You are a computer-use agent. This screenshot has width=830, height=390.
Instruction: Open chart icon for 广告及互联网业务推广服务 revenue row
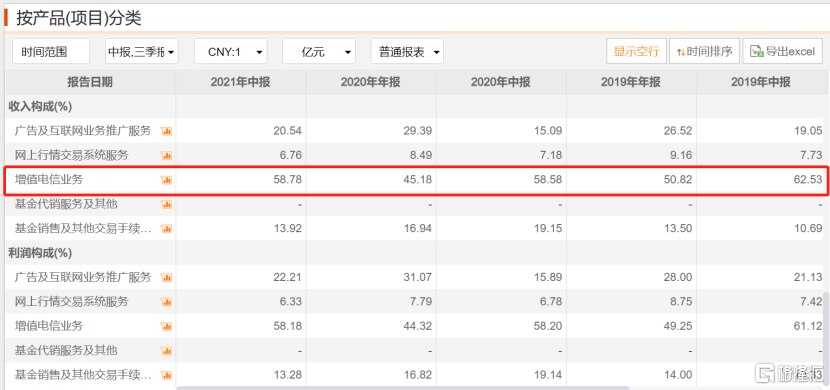click(166, 131)
